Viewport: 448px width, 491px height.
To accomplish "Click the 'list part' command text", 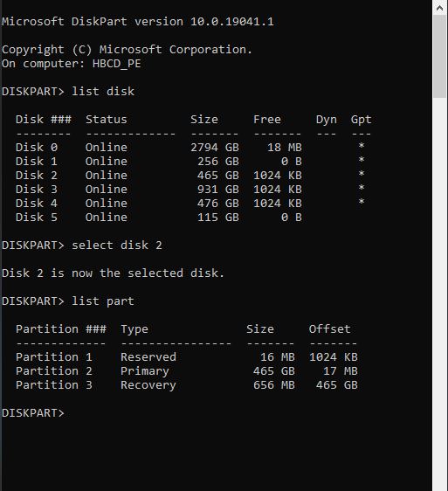I will coord(103,301).
